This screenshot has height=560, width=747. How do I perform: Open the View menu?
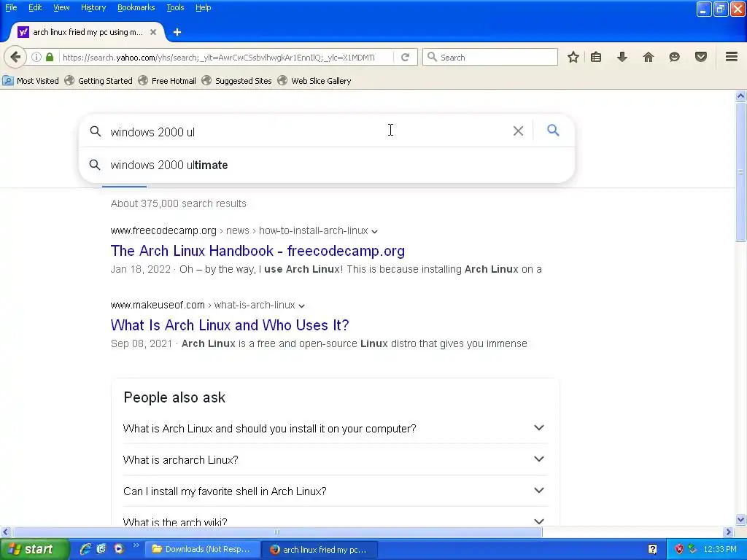pyautogui.click(x=61, y=7)
